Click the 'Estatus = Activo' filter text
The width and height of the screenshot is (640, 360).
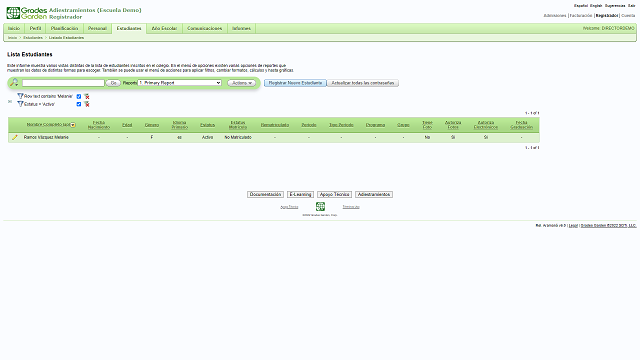pyautogui.click(x=39, y=104)
